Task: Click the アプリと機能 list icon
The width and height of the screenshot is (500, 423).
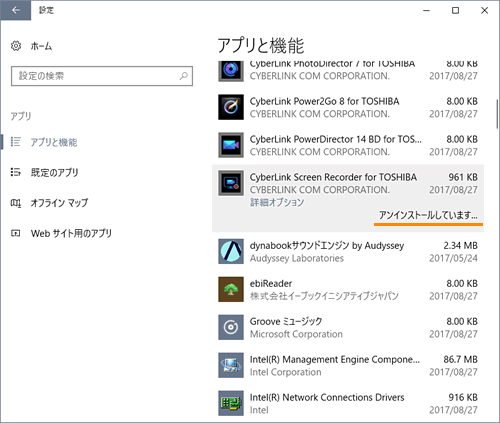Action: (x=16, y=142)
